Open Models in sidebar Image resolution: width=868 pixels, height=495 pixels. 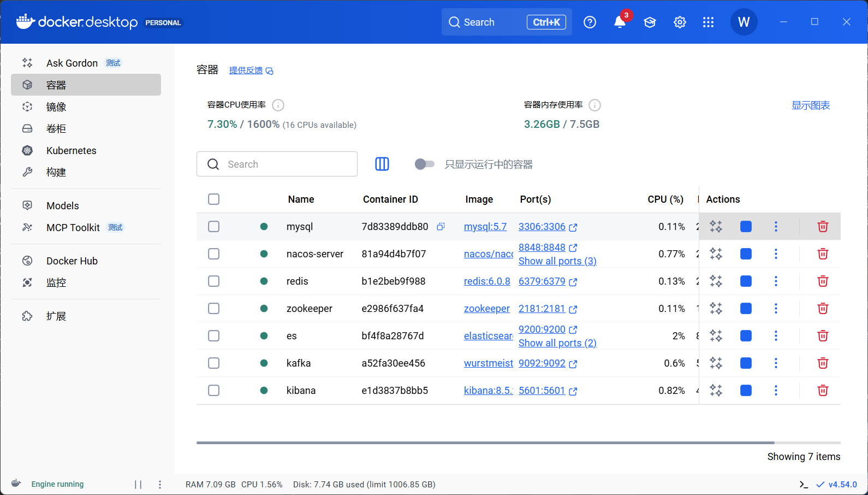pos(86,205)
